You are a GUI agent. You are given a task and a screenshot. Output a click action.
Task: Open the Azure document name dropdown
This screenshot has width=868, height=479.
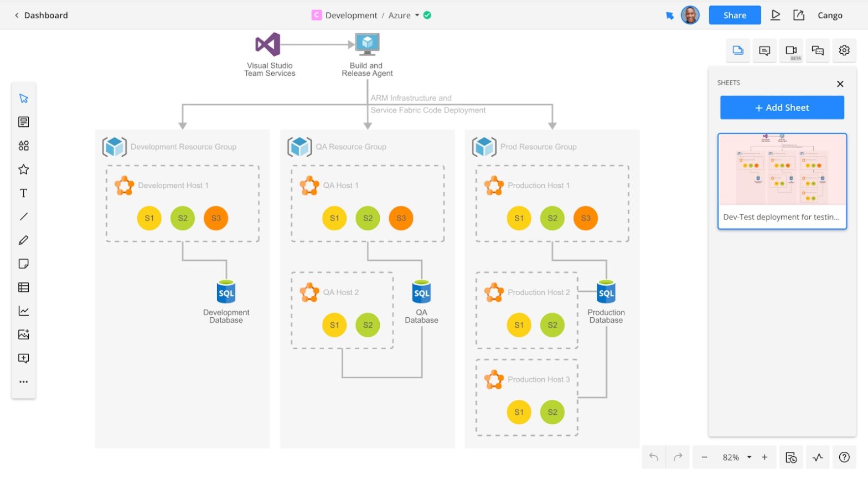coord(417,16)
